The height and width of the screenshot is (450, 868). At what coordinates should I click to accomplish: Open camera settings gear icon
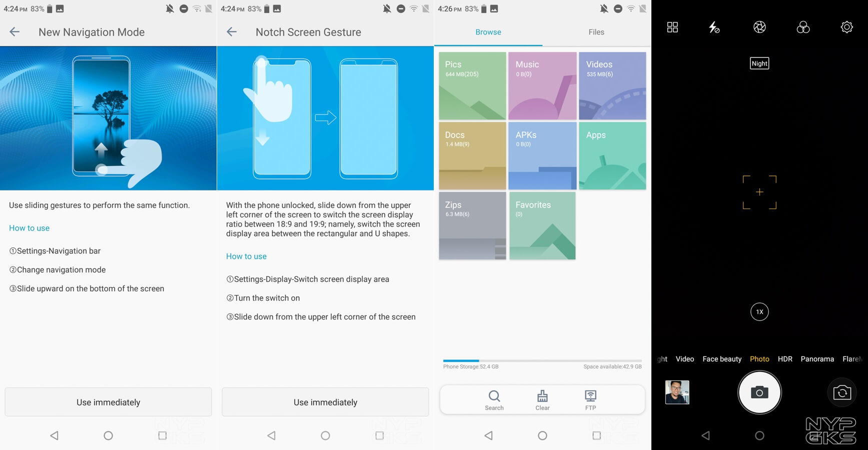tap(846, 27)
